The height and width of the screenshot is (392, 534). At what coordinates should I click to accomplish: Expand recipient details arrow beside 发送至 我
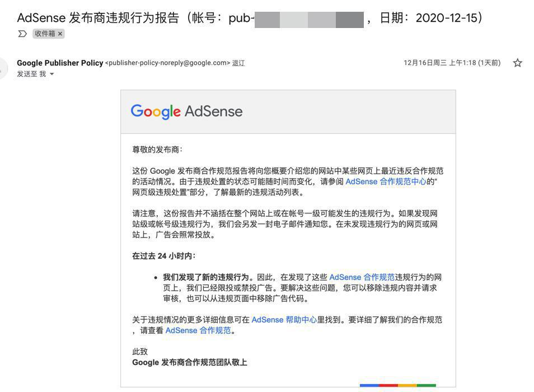[x=52, y=74]
